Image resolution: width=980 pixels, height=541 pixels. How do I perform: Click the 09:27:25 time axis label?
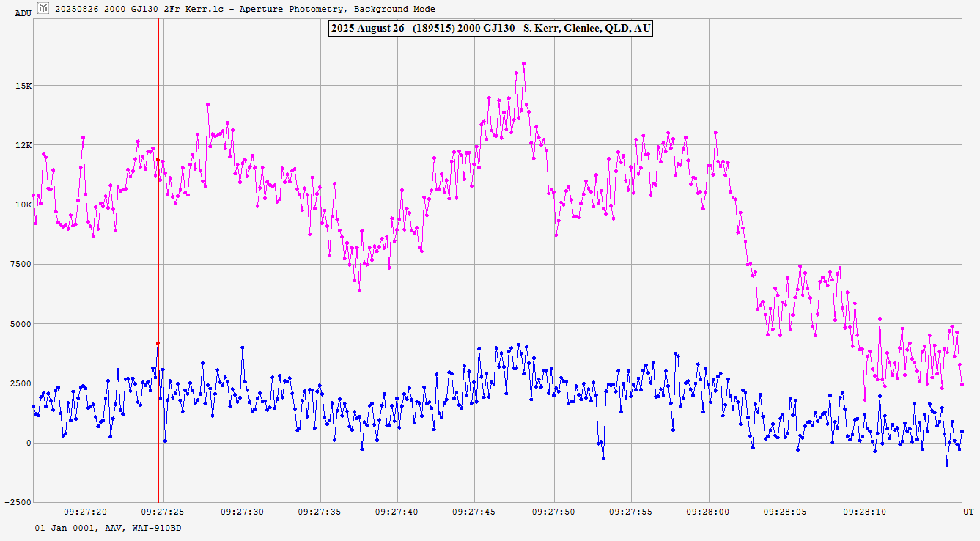point(164,512)
